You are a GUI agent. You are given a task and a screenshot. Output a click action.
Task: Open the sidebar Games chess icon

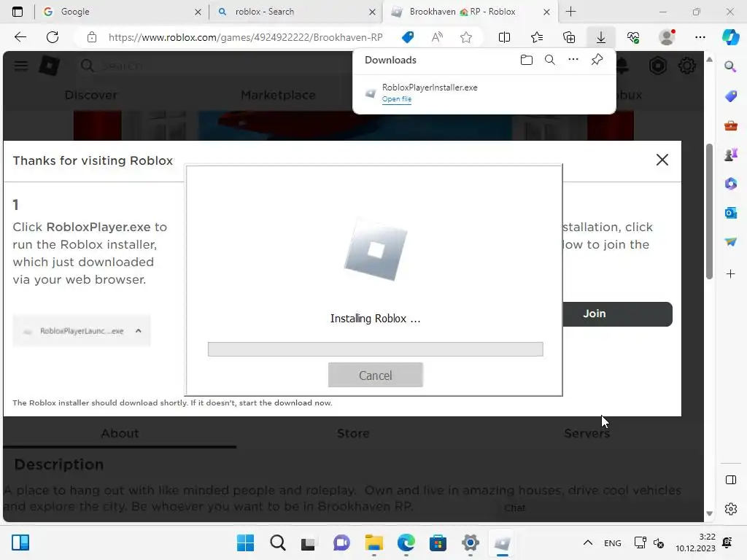[730, 155]
